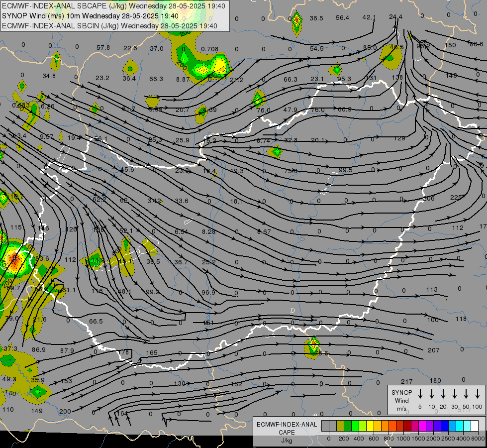The height and width of the screenshot is (448, 487).
Task: Click the SYNOP wind arrow for 5 m/s
Action: tap(420, 393)
